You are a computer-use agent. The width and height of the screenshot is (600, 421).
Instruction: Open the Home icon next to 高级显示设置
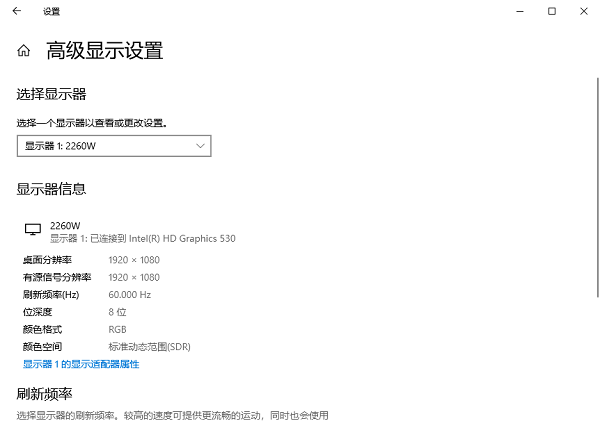click(23, 51)
